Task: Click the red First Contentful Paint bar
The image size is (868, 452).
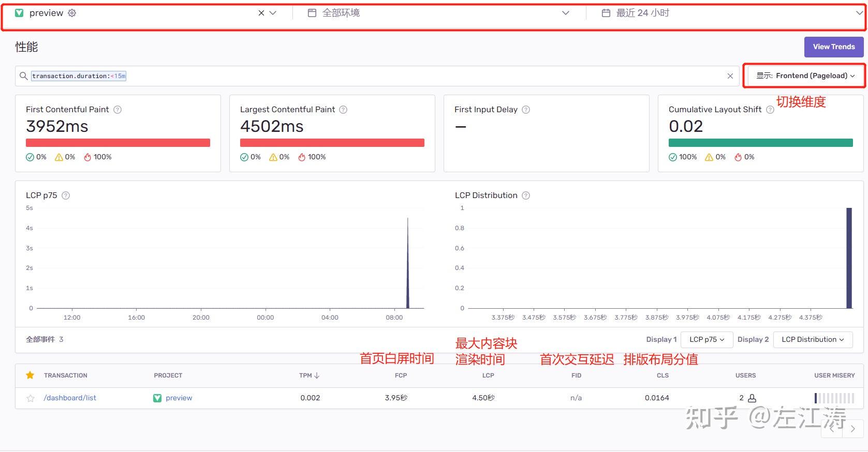Action: pyautogui.click(x=118, y=143)
